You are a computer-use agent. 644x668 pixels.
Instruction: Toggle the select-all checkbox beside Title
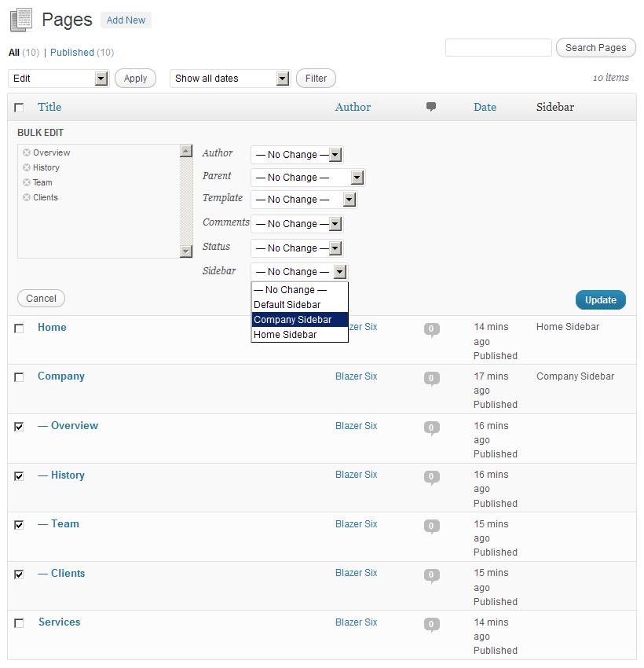(x=19, y=108)
